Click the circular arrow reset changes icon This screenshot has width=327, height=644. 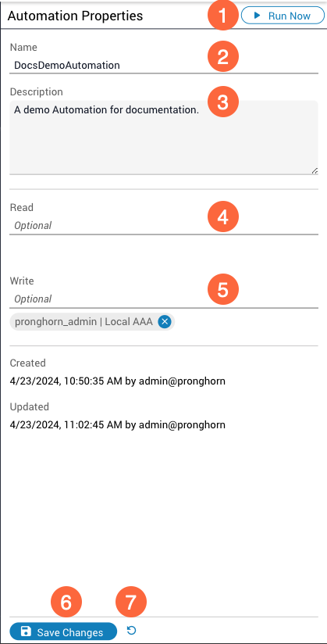coord(131,631)
